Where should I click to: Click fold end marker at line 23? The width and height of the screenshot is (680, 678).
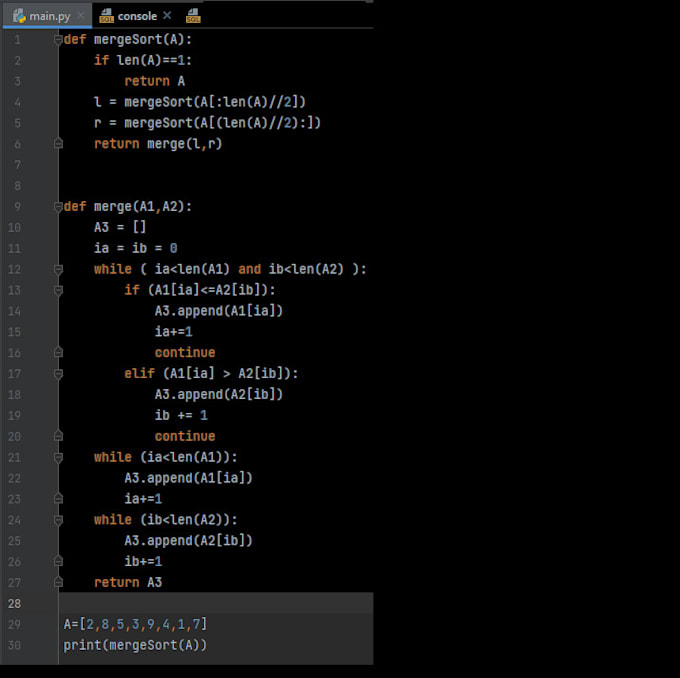58,499
